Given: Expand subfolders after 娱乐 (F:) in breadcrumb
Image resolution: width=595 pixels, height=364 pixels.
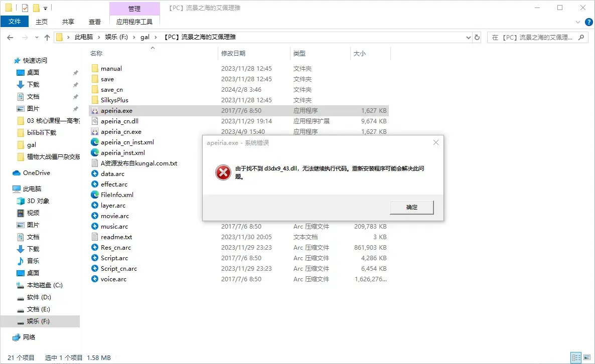Looking at the screenshot, I should tap(134, 37).
